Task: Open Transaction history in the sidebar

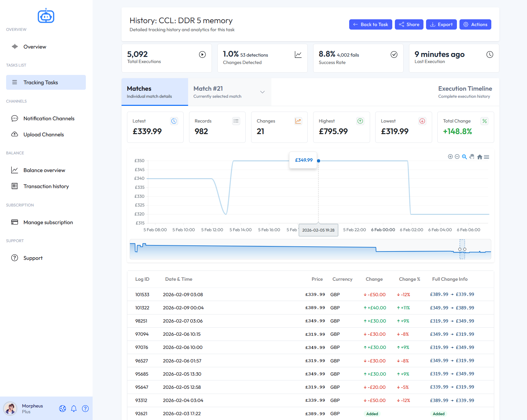Action: [x=46, y=186]
